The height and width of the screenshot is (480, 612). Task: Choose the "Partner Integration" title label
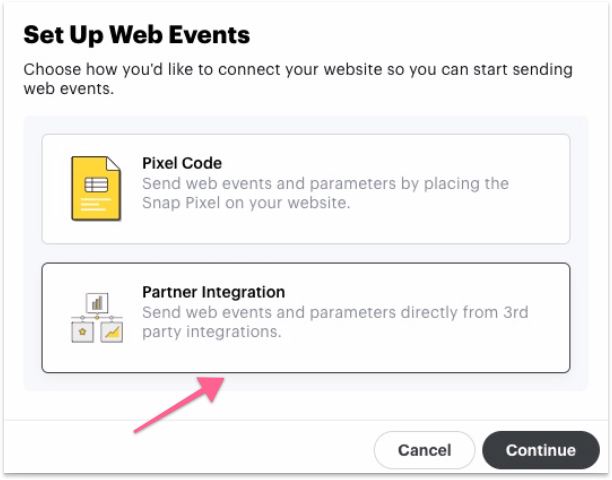pos(213,292)
